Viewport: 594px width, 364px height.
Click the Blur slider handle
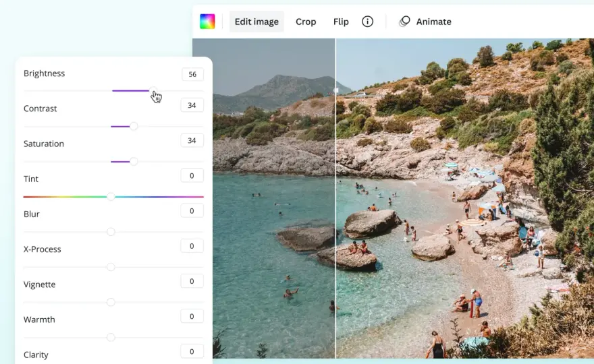pos(111,232)
